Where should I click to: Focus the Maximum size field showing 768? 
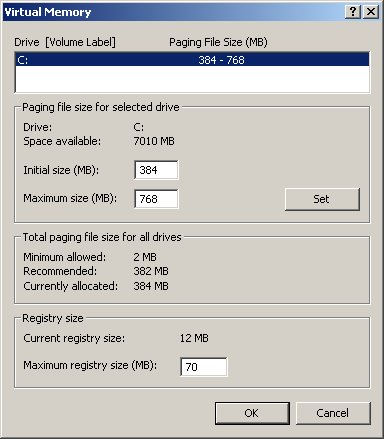[x=156, y=199]
